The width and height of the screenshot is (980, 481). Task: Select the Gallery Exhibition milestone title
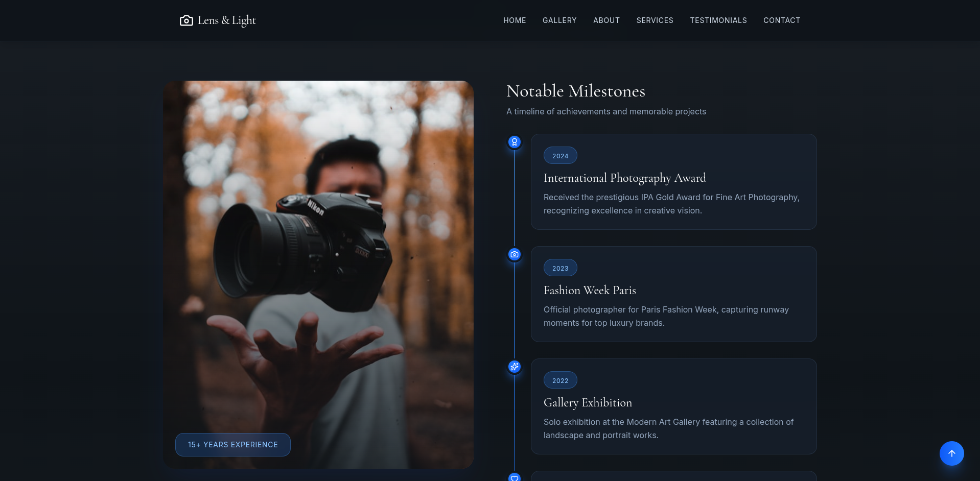[x=588, y=403]
